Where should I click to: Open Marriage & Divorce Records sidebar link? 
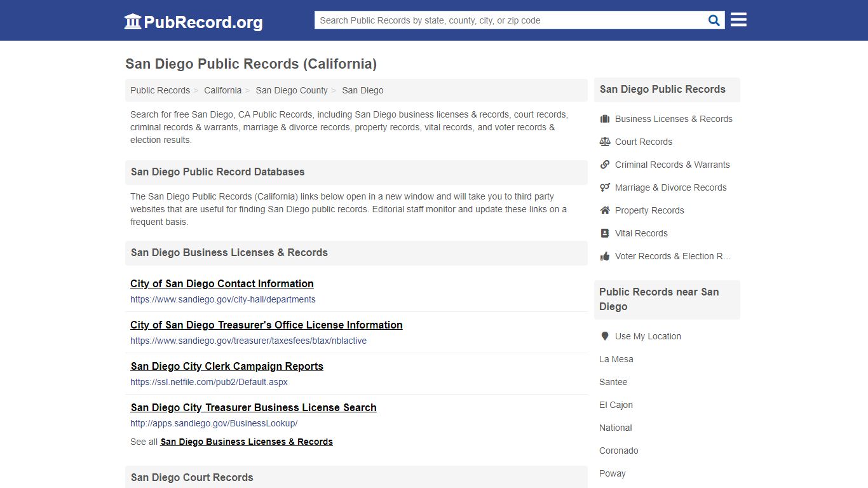[671, 187]
